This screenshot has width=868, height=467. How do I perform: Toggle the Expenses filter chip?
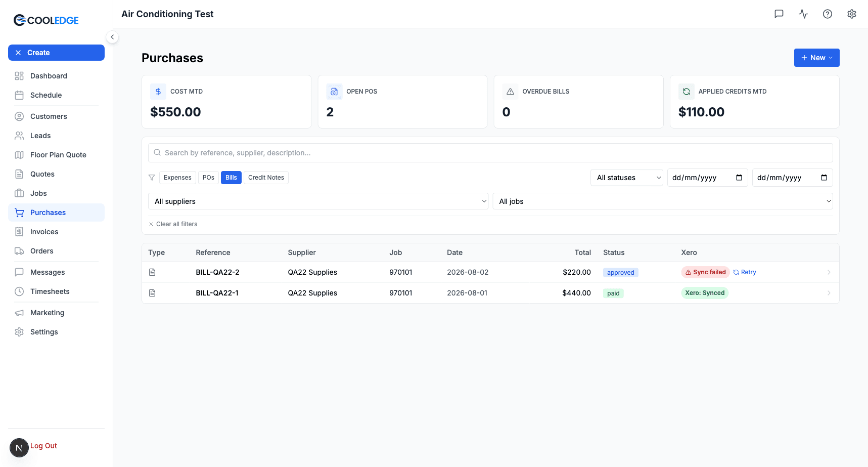(x=177, y=178)
